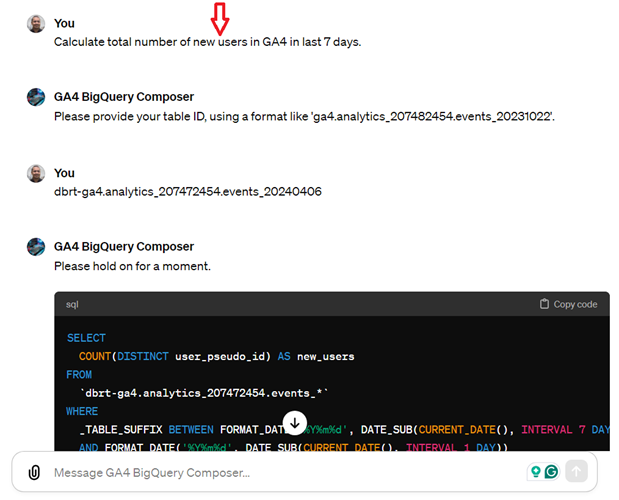Viewport: 619px width, 500px height.
Task: Click the 'Calculate total number of new users' message
Action: click(208, 42)
